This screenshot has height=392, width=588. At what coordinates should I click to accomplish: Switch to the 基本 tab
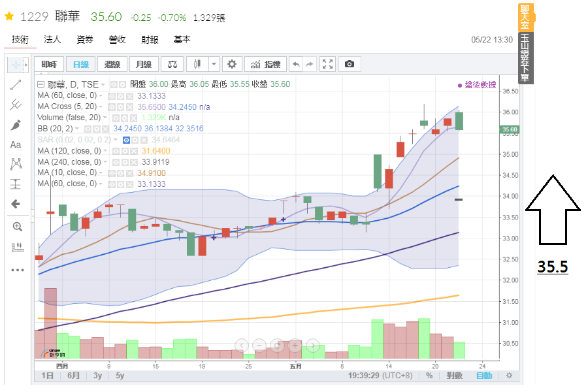[x=182, y=39]
